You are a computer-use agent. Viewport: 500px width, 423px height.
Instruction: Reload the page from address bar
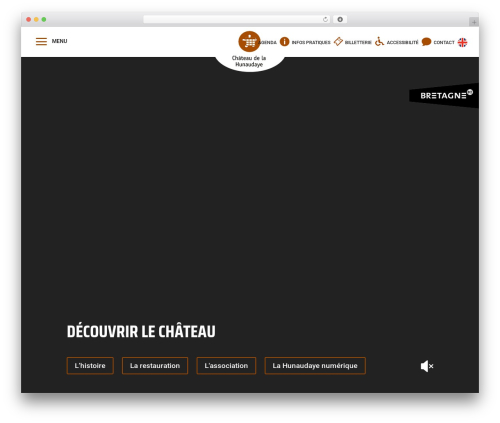325,19
